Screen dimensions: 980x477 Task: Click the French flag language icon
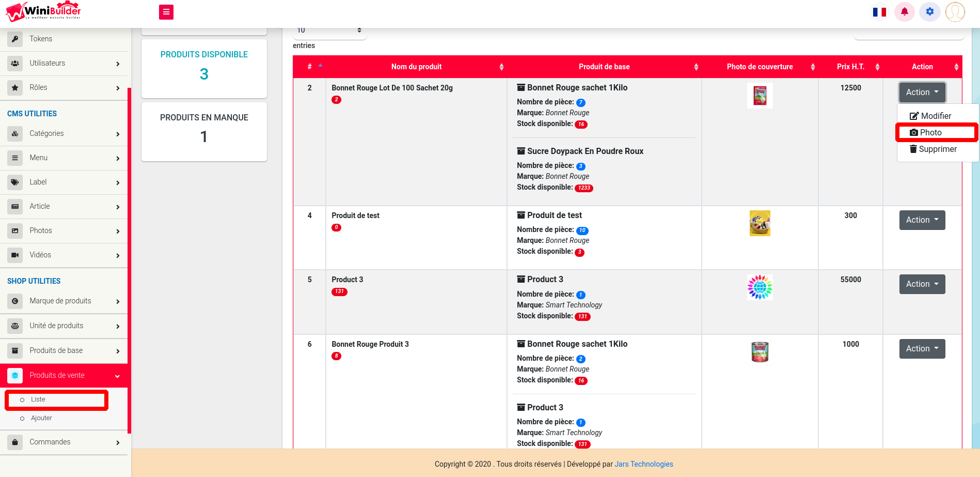[x=879, y=12]
